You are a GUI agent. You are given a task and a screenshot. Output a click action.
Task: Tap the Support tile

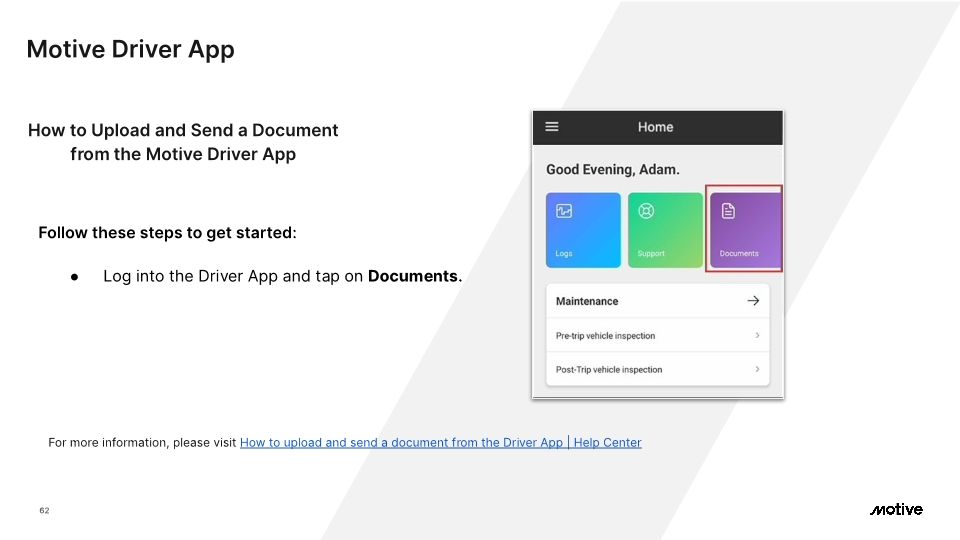pos(665,230)
